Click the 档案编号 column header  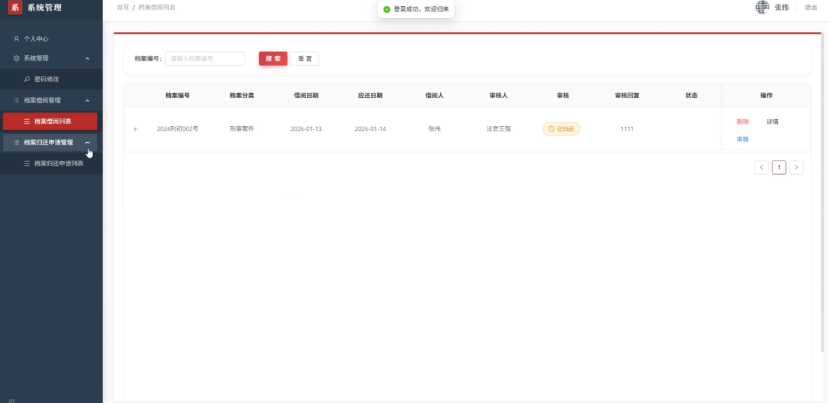178,96
